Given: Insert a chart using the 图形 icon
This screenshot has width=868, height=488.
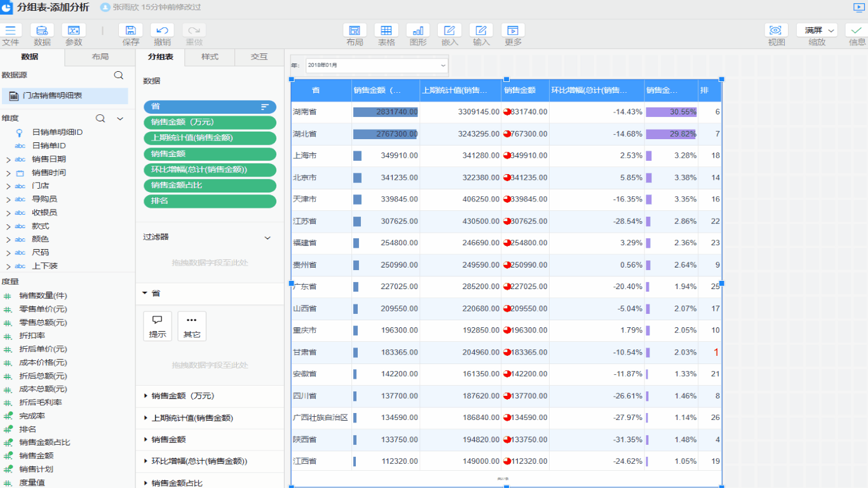Looking at the screenshot, I should click(x=418, y=30).
